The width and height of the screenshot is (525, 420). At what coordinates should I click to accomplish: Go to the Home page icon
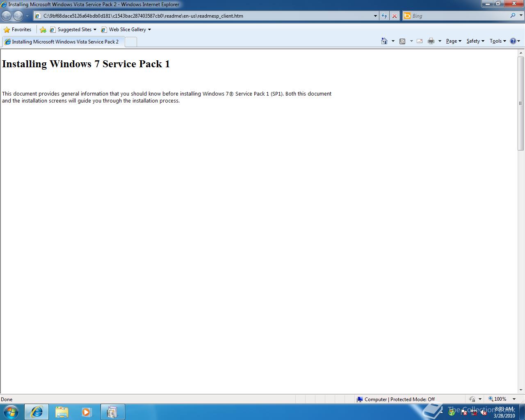pos(384,41)
